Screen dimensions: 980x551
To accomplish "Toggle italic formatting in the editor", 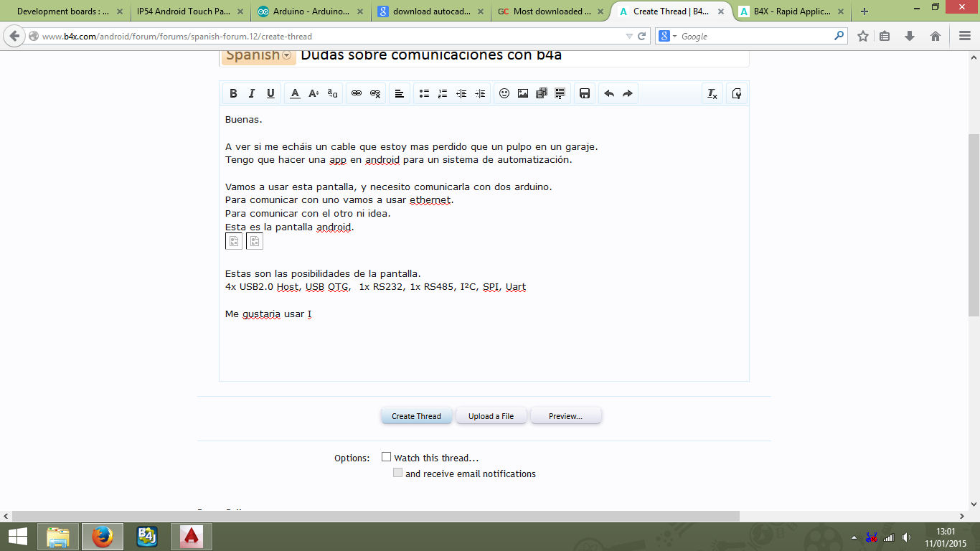I will (x=252, y=93).
